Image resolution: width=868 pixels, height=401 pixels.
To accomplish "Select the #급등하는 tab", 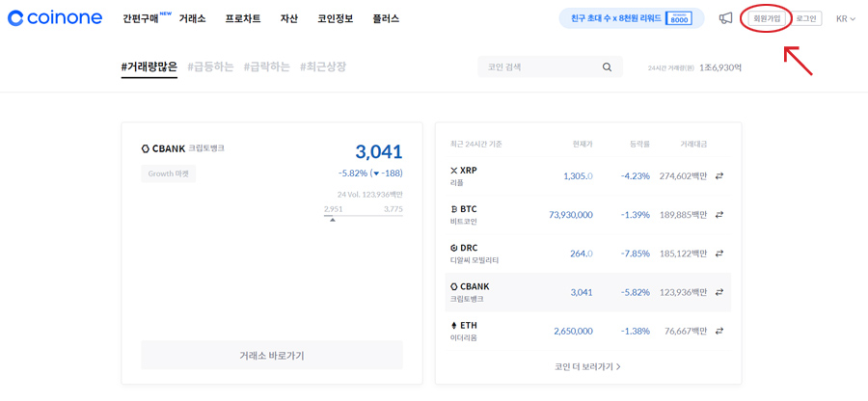I will point(210,67).
